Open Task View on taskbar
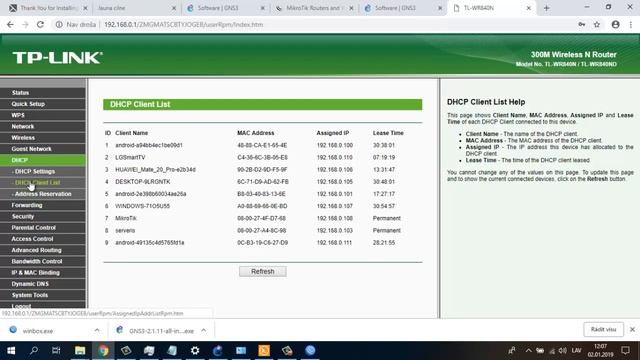This screenshot has width=640, height=360. tap(56, 351)
